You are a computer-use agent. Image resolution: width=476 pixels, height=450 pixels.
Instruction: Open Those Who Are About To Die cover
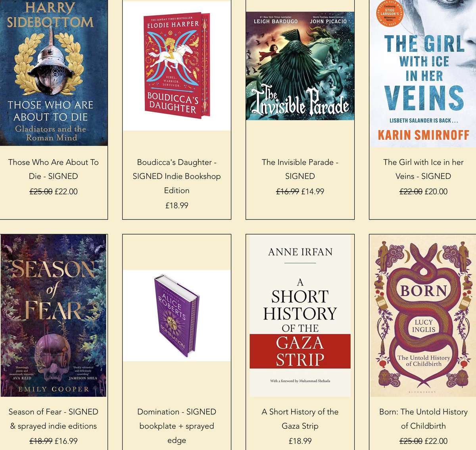click(54, 73)
